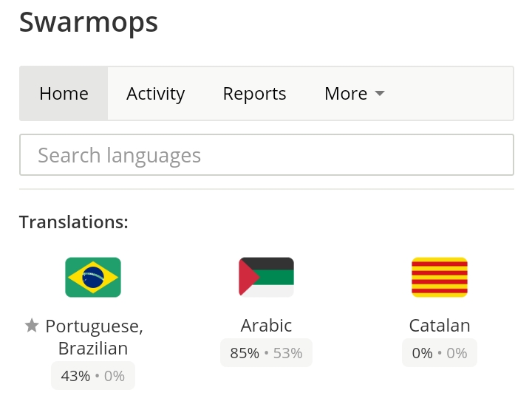The width and height of the screenshot is (532, 404).
Task: Click the Translations: section heading
Action: pyautogui.click(x=74, y=222)
